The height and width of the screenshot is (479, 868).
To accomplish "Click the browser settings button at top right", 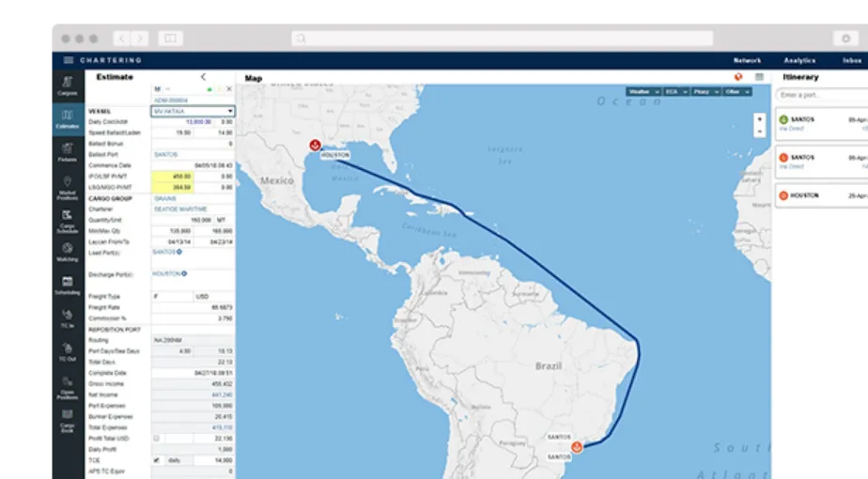I will (x=845, y=39).
